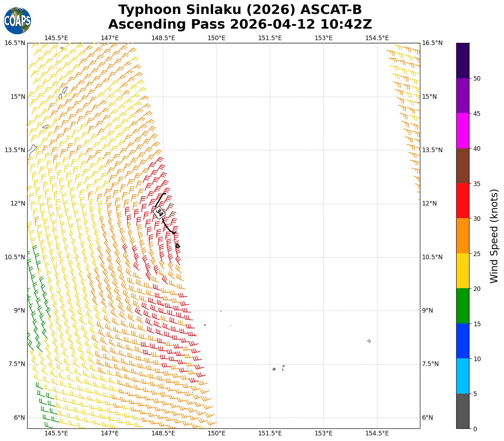
Task: Click the 150°E label on top axis
Action: (x=216, y=38)
